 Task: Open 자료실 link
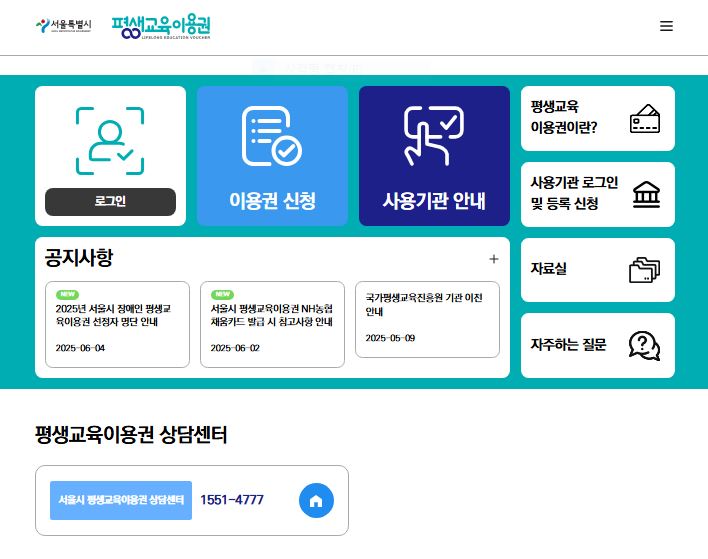click(x=548, y=269)
